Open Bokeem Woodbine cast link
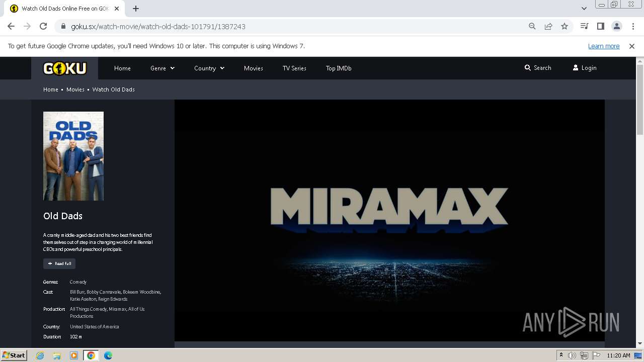The height and width of the screenshot is (362, 644). click(141, 292)
